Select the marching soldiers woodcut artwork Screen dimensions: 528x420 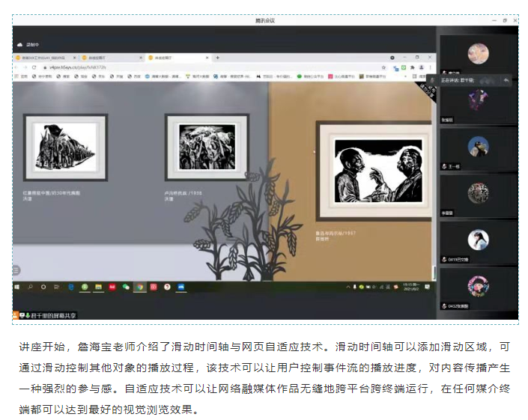[65, 147]
